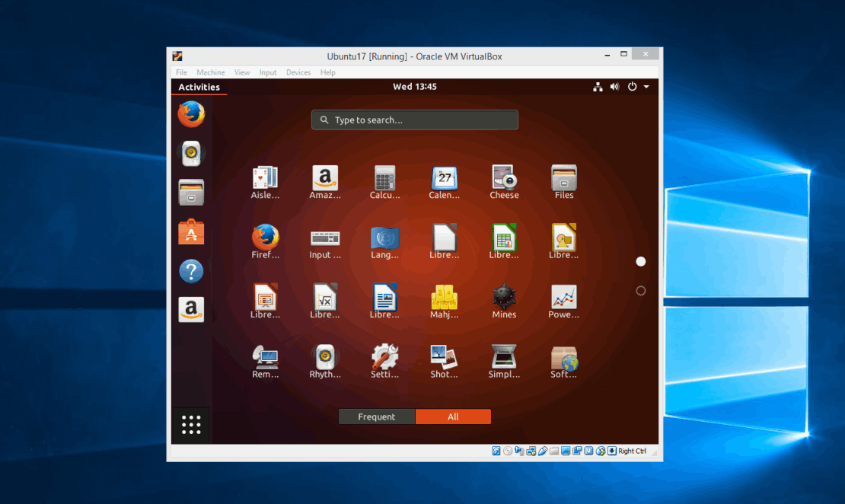Click the VirtualBox title bar app icon
This screenshot has height=504, width=845.
click(177, 56)
